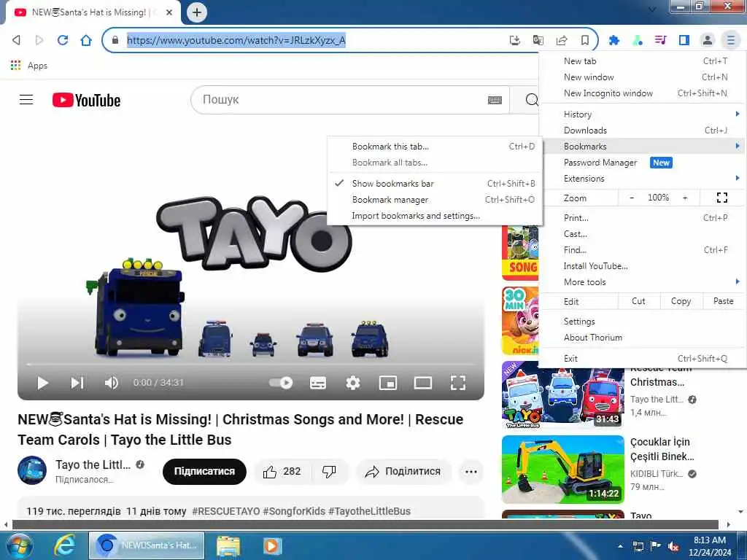Open the excavator 1:14:22 video thumbnail
Screen dimensions: 747x560
tap(562, 469)
